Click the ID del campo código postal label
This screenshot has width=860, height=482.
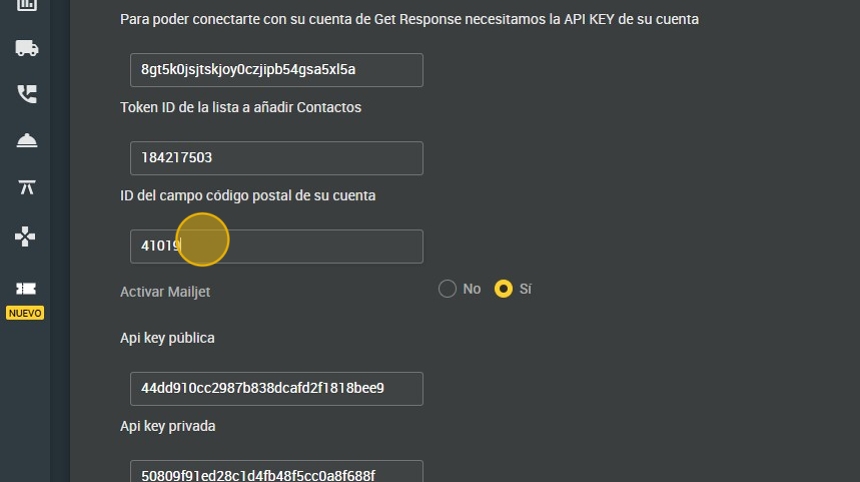(x=247, y=196)
